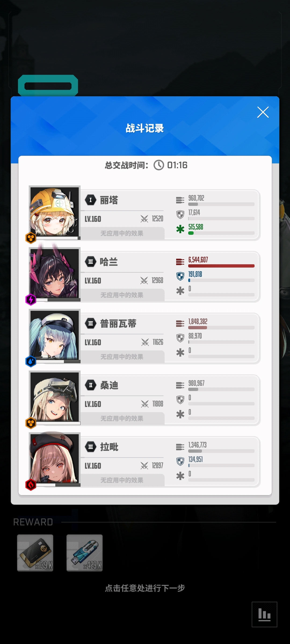Click the clock icon beside 01:16
290x644 pixels.
(159, 165)
